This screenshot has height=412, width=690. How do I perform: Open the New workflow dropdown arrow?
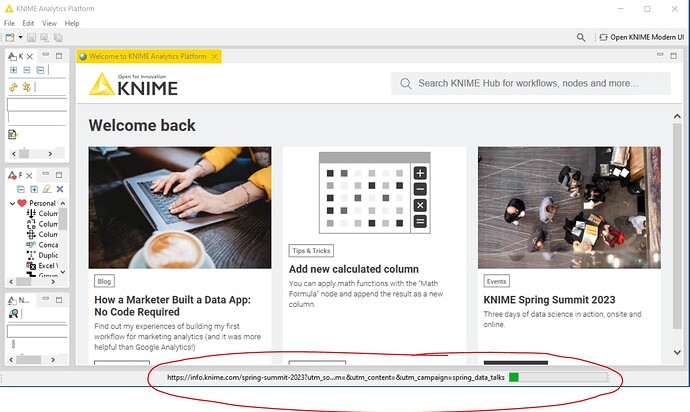[x=20, y=37]
